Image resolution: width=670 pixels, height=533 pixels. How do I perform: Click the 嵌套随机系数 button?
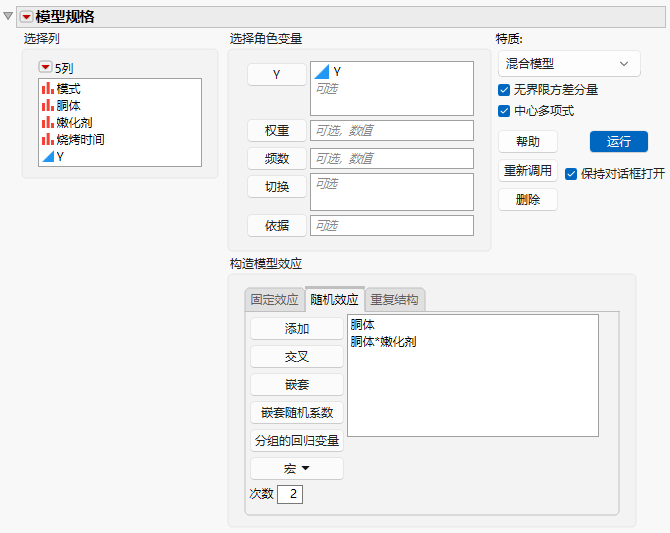point(297,412)
